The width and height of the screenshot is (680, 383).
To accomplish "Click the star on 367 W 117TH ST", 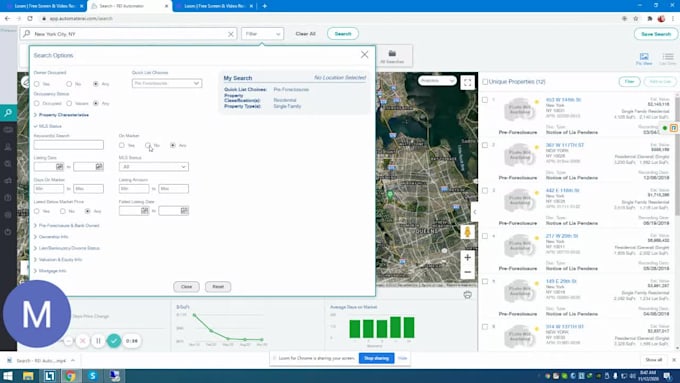I will point(536,147).
